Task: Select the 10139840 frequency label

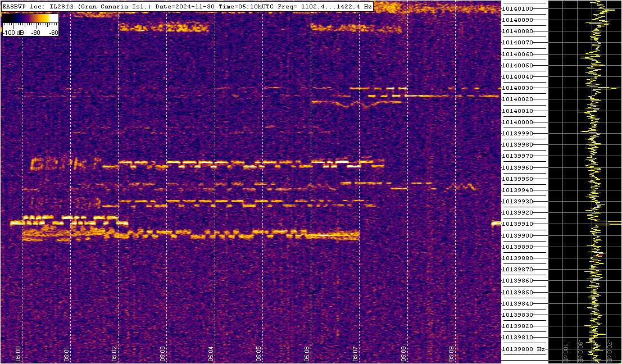Action: pyautogui.click(x=517, y=304)
